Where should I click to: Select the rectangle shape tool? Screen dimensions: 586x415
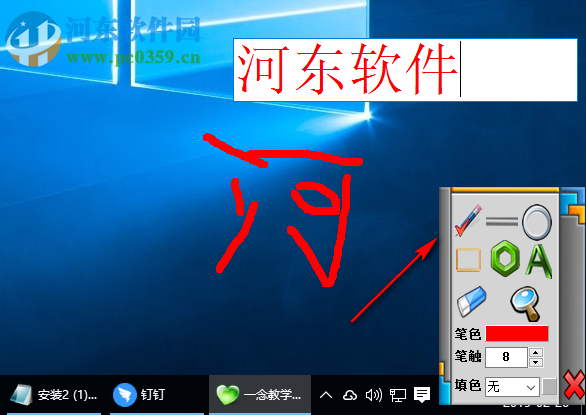pyautogui.click(x=468, y=260)
